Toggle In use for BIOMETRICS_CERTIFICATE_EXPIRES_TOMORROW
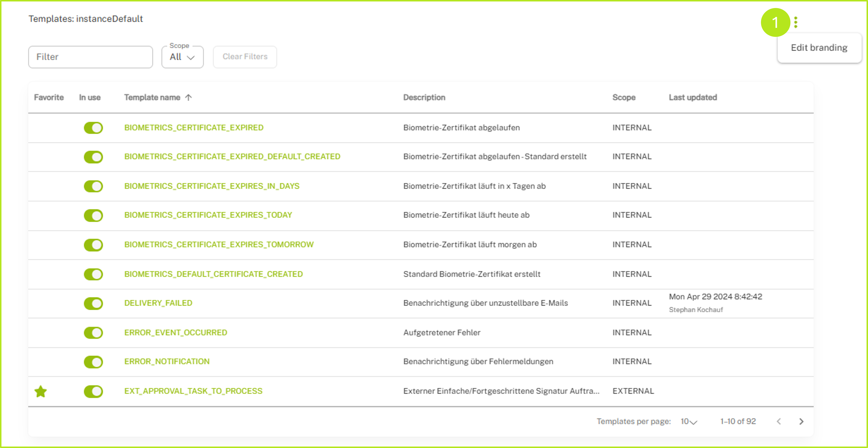Image resolution: width=868 pixels, height=448 pixels. pyautogui.click(x=93, y=245)
